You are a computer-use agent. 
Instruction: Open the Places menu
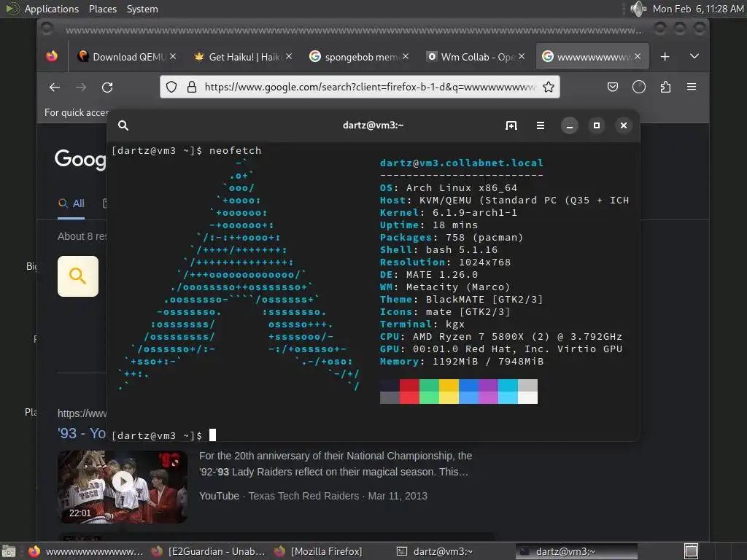tap(102, 9)
